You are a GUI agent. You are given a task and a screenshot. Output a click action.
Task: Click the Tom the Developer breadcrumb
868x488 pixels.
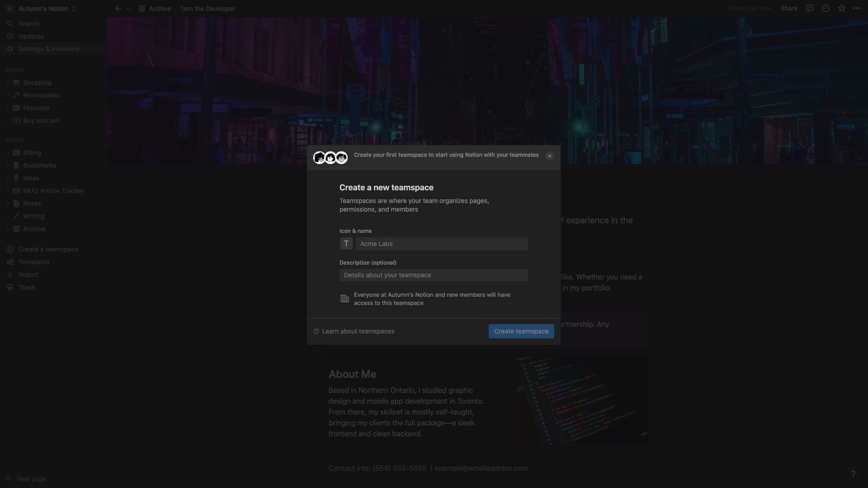click(x=208, y=9)
